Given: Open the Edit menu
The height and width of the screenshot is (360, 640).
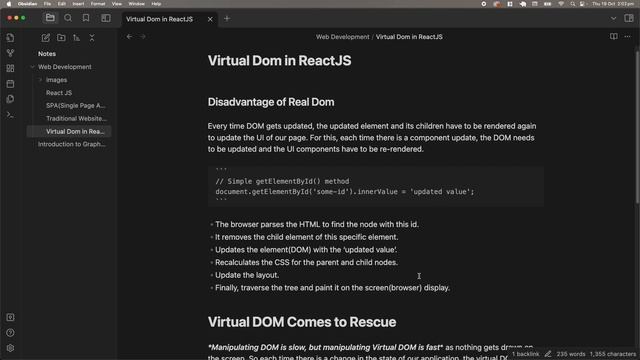Looking at the screenshot, I should [62, 4].
